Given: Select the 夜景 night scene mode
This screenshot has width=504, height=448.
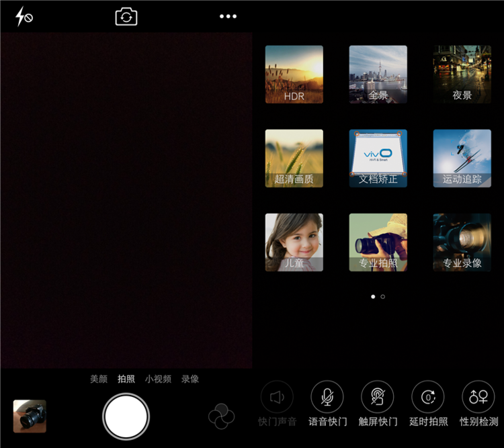Looking at the screenshot, I should [x=462, y=75].
